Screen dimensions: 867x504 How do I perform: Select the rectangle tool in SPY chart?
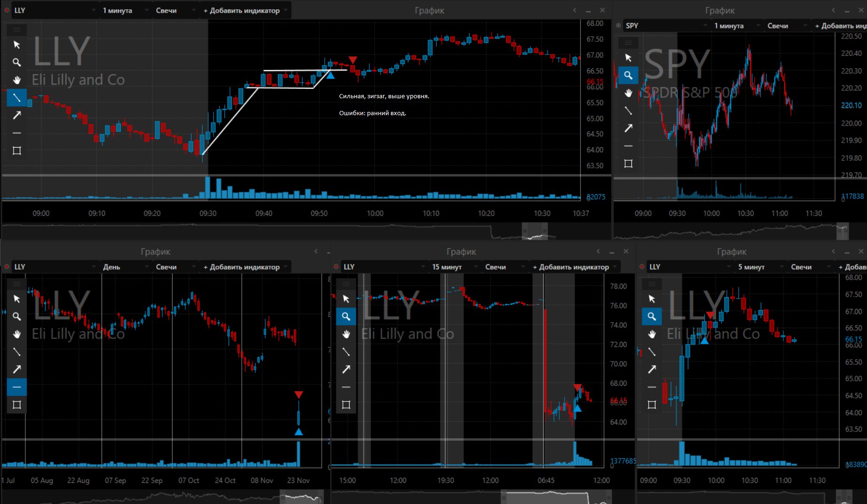click(x=628, y=164)
